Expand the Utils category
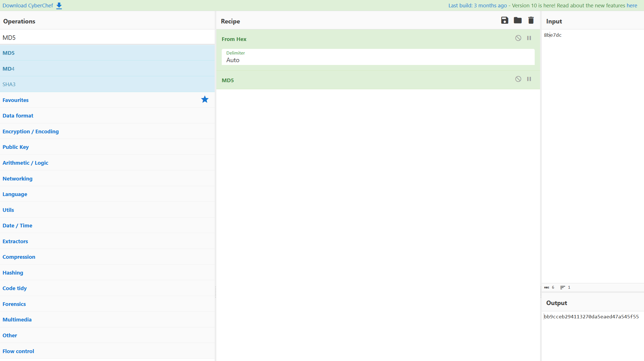The width and height of the screenshot is (644, 361). click(107, 210)
